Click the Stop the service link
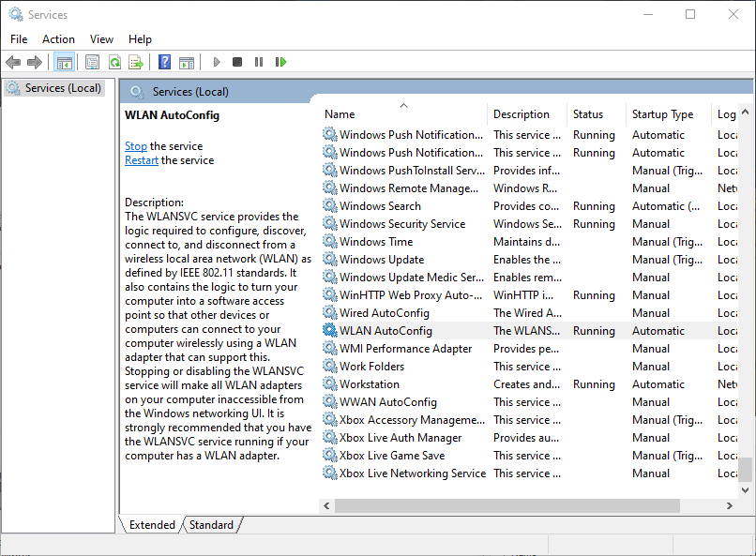 tap(136, 146)
